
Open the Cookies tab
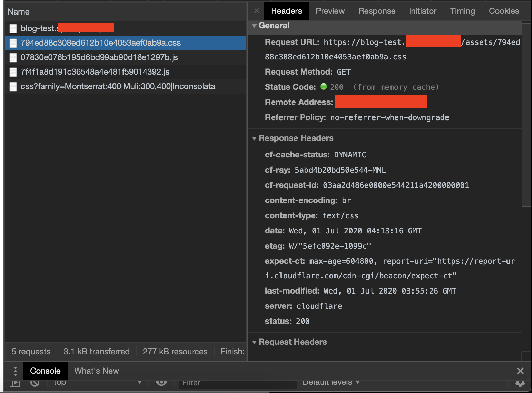(504, 11)
